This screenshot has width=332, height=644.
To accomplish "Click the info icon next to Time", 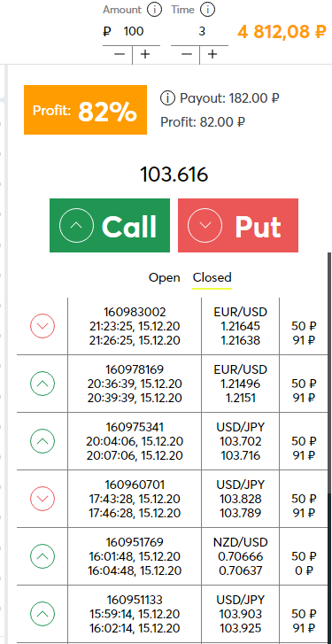I will point(208,10).
